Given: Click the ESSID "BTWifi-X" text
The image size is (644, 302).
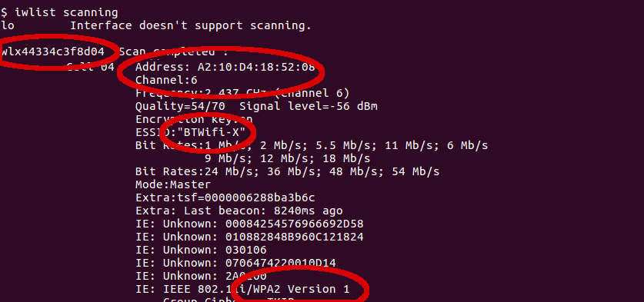Looking at the screenshot, I should point(211,132).
